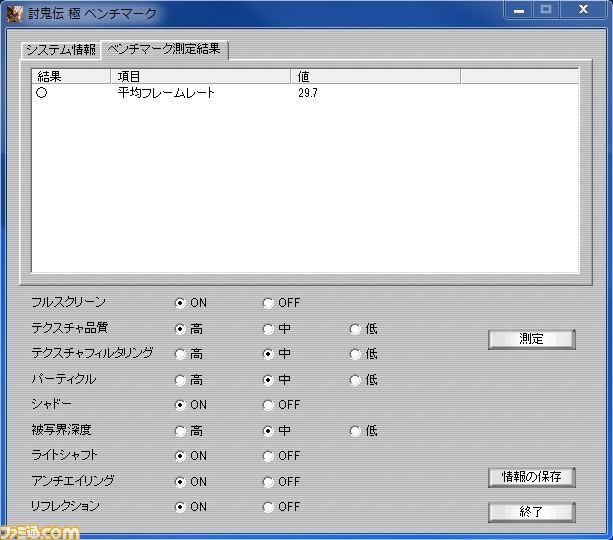Set テクスチャフィルタリング to 中
Viewport: 613px width, 540px height.
pyautogui.click(x=268, y=354)
